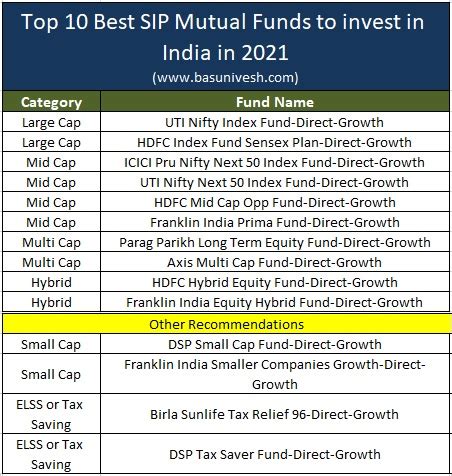Click DSP Tax Saver Fund cell
452x476 pixels.
coord(275,454)
